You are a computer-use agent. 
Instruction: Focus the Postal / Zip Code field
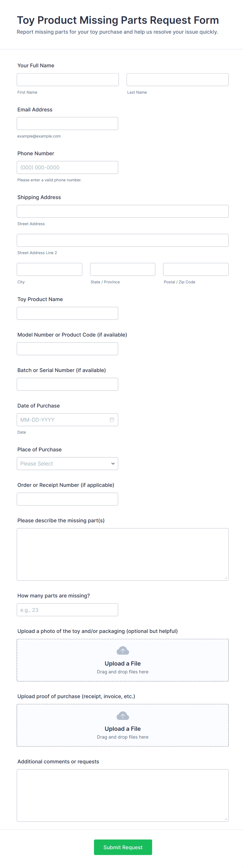196,269
